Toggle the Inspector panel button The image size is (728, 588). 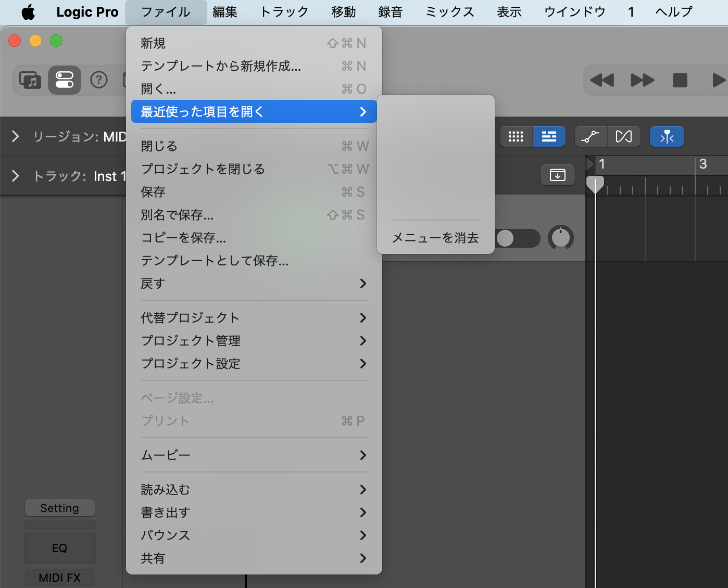pos(65,80)
